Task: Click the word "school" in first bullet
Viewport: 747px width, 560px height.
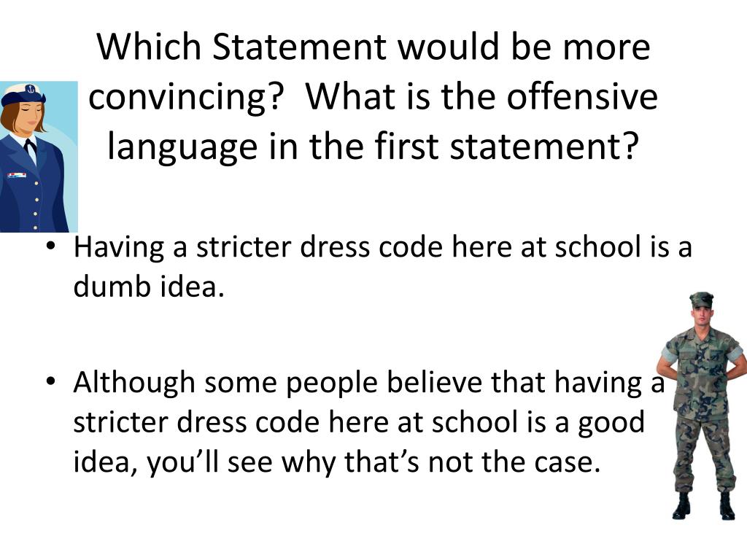Action: coord(595,247)
